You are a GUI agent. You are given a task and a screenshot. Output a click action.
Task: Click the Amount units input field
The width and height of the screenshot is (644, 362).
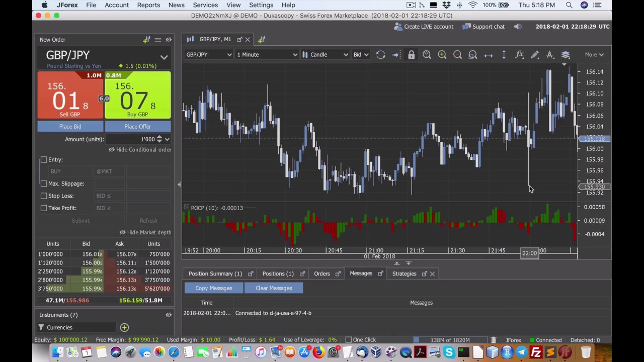[x=131, y=139]
